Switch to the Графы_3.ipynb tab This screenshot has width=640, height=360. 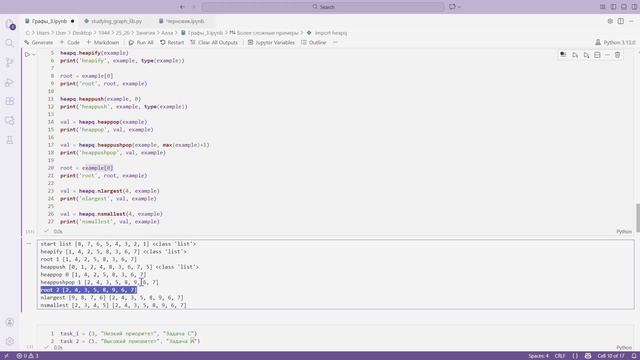click(x=49, y=21)
